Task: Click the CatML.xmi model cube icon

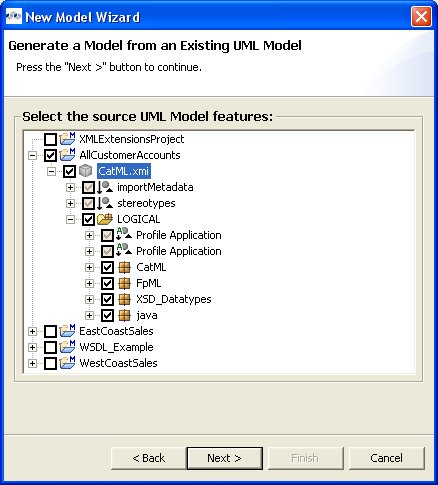Action: 86,171
